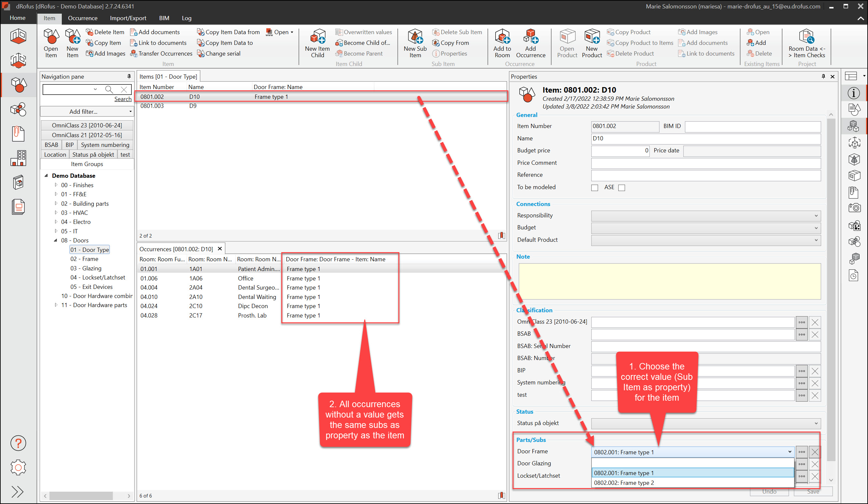868x504 pixels.
Task: Click the settings gear in left sidebar
Action: (18, 467)
